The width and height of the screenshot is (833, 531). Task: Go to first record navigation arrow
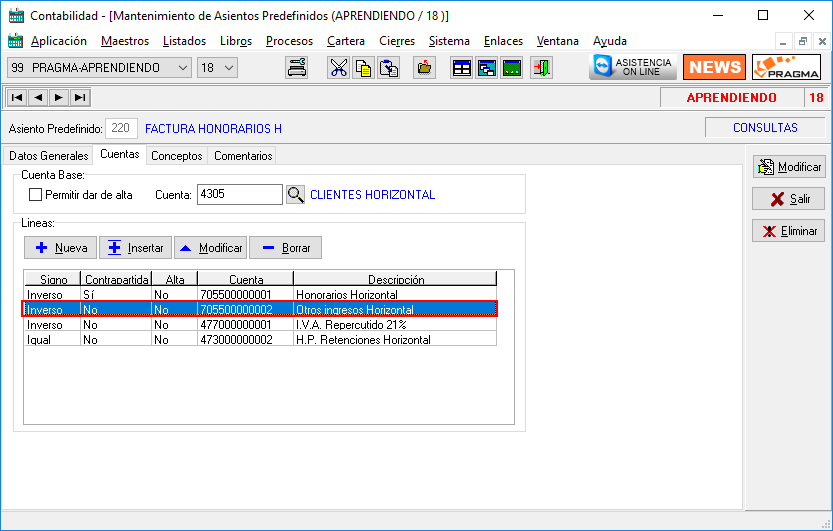[17, 97]
